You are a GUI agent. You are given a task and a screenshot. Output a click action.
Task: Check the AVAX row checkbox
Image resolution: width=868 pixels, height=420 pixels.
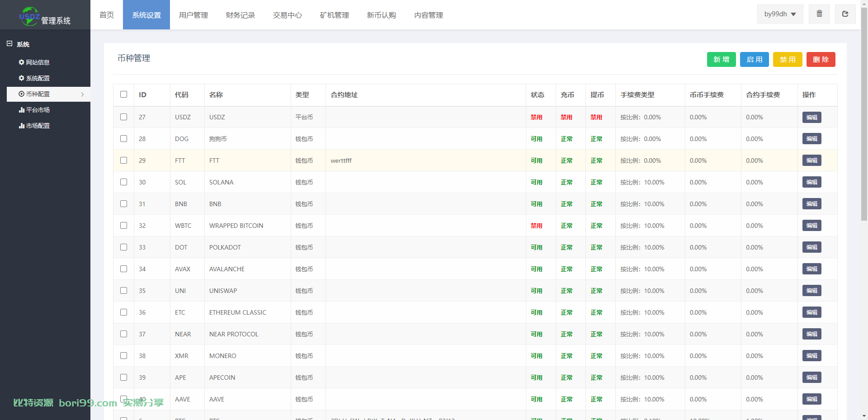(124, 269)
